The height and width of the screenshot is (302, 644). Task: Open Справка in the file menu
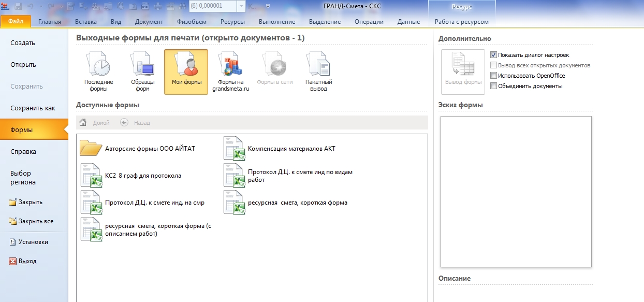[x=34, y=152]
